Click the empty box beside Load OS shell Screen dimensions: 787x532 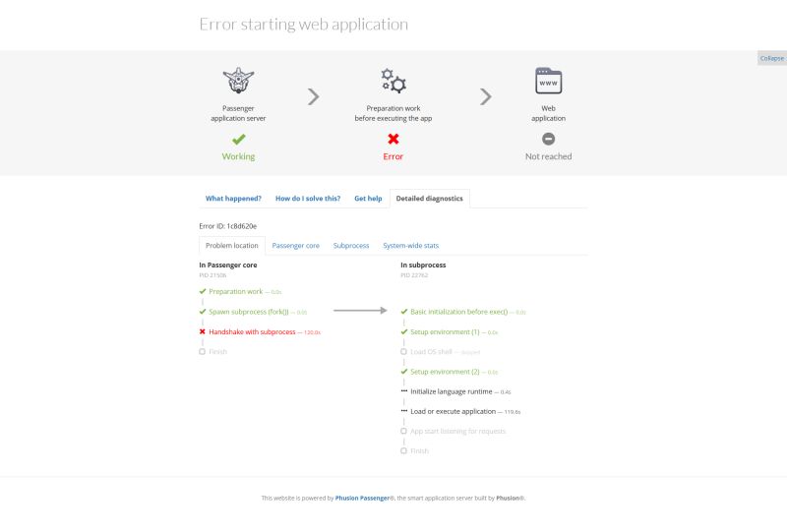pos(403,352)
